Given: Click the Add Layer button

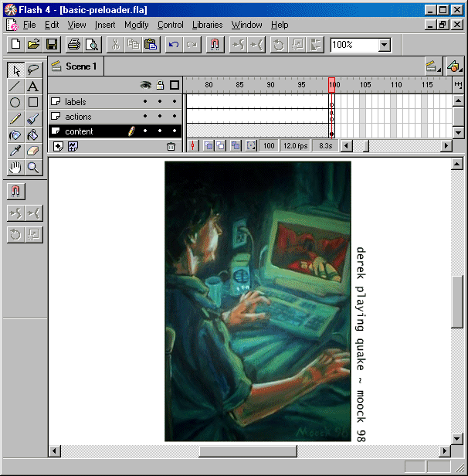Looking at the screenshot, I should [x=58, y=147].
